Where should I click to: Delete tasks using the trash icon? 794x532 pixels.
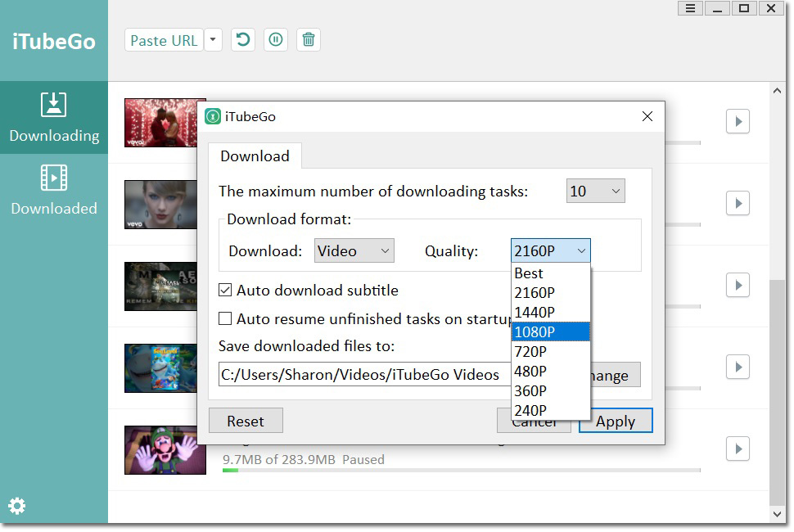tap(309, 39)
